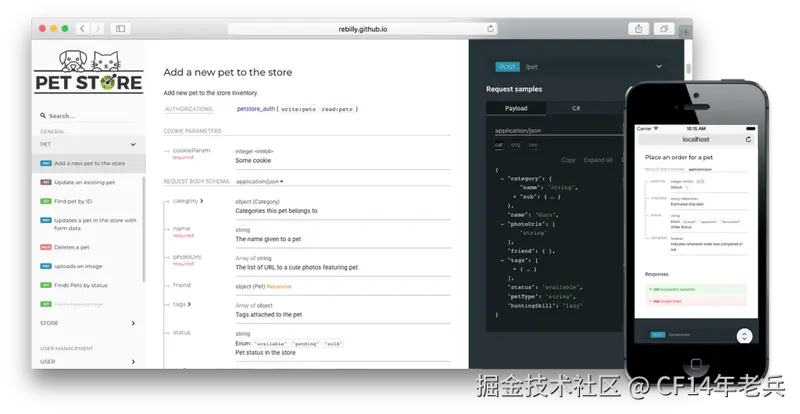Viewport: 800px width, 414px height.
Task: Click the iPhone home button
Action: 696,363
